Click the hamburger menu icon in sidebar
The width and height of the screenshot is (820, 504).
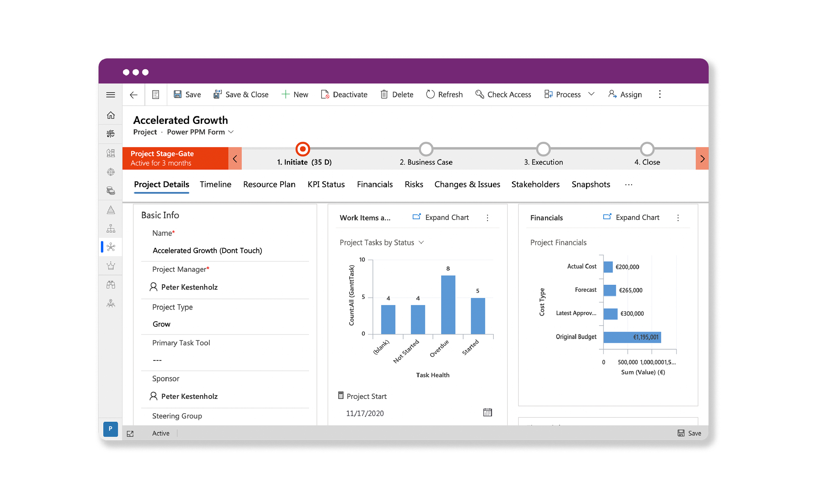[111, 95]
